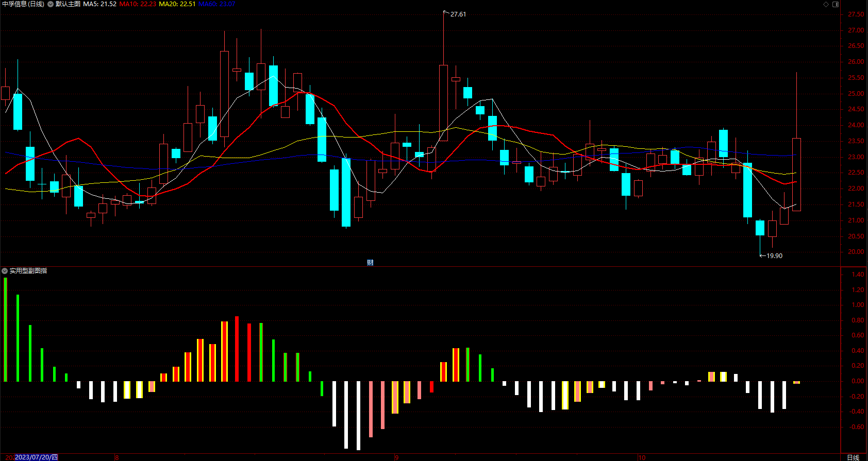Image resolution: width=868 pixels, height=461 pixels.
Task: Select the MA60: 23.07 label
Action: (x=216, y=4)
